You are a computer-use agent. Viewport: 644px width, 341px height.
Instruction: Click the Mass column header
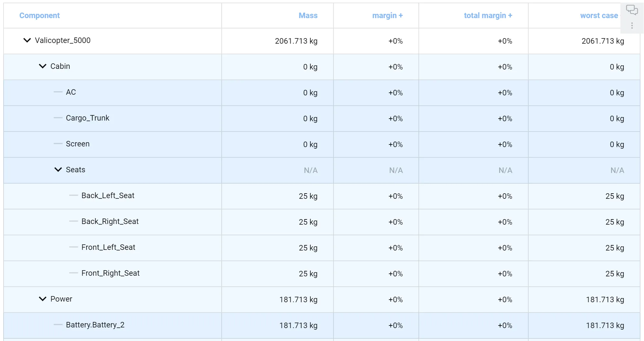[x=308, y=16]
